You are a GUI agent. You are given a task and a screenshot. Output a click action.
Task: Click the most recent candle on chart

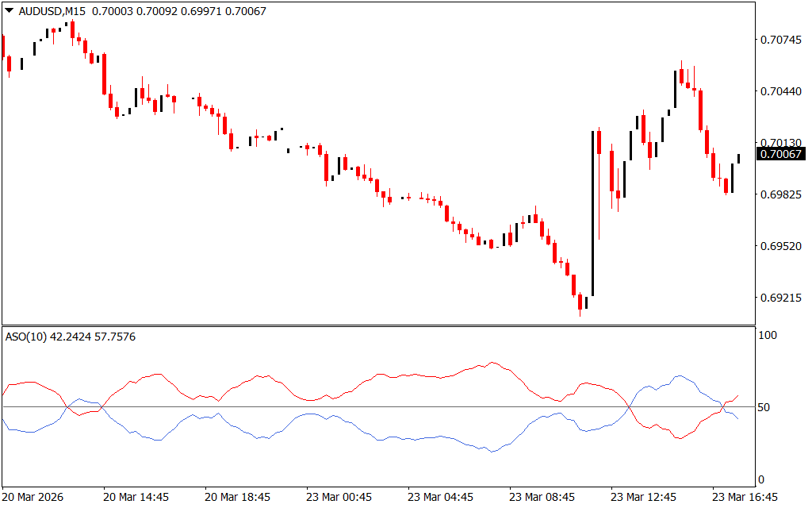click(x=738, y=158)
